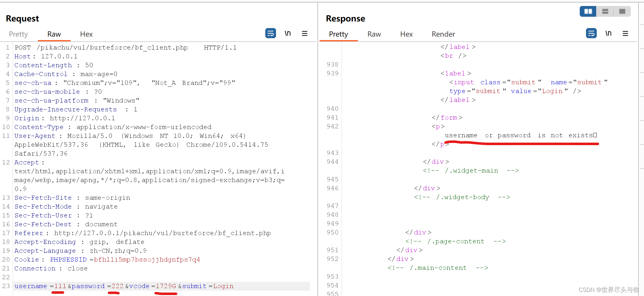Screen dimensions: 644x296
Task: Switch to Raw tab in Request
Action: (54, 34)
